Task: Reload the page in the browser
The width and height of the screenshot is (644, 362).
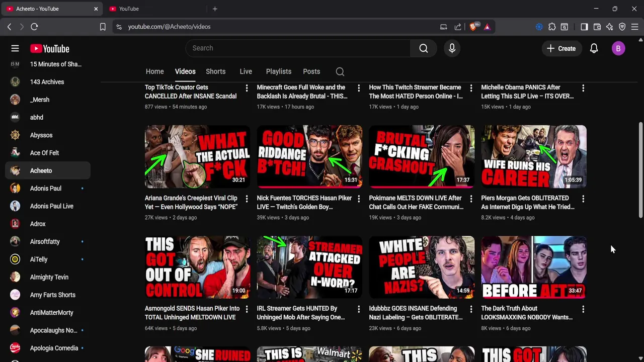Action: [34, 27]
